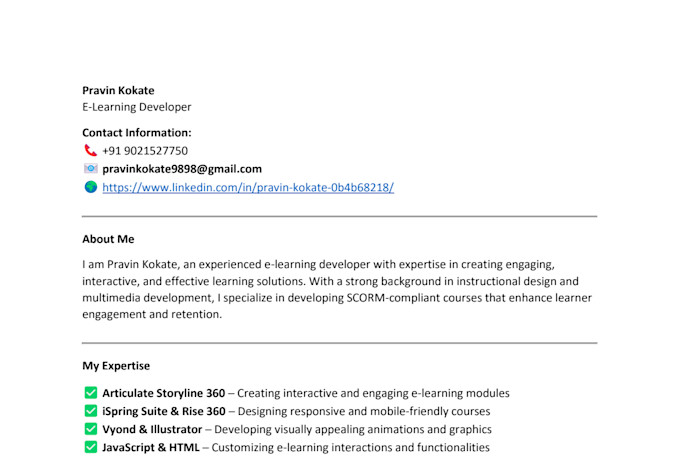This screenshot has width=680, height=459.
Task: Click the globe icon beside LinkedIn URL
Action: (x=91, y=187)
